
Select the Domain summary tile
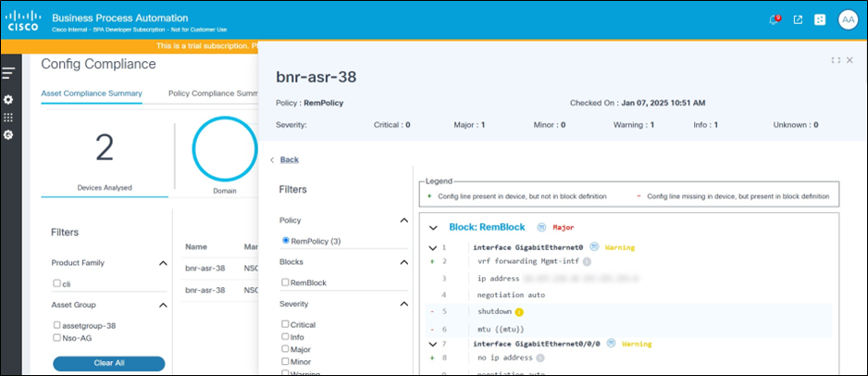(x=224, y=157)
